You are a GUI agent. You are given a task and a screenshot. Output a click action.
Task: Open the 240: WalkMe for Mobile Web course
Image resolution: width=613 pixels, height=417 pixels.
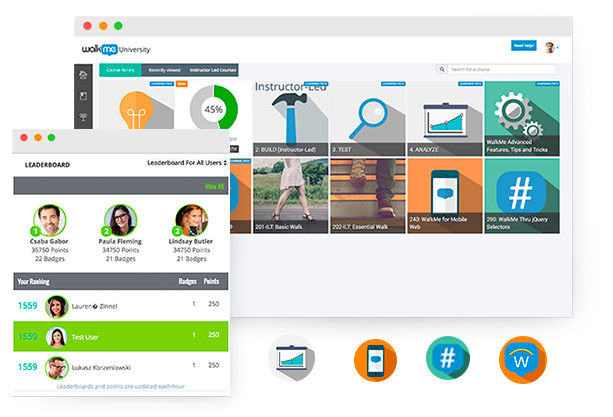pos(445,196)
